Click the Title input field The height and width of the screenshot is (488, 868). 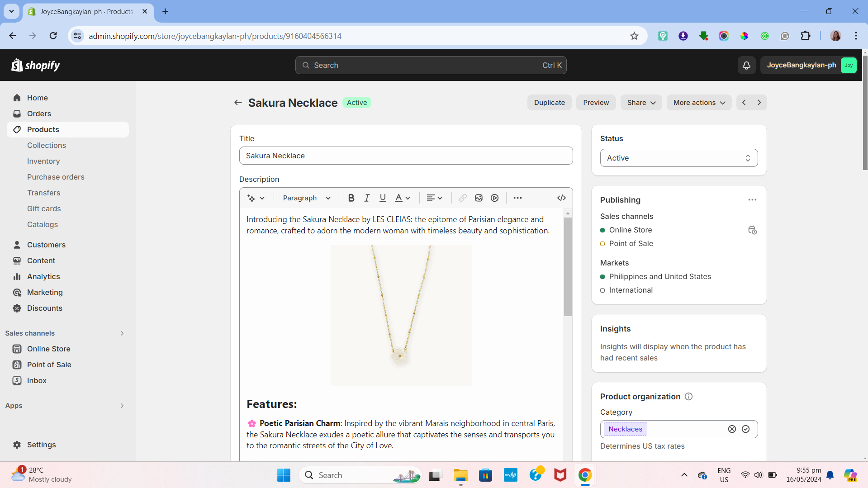[x=406, y=156]
